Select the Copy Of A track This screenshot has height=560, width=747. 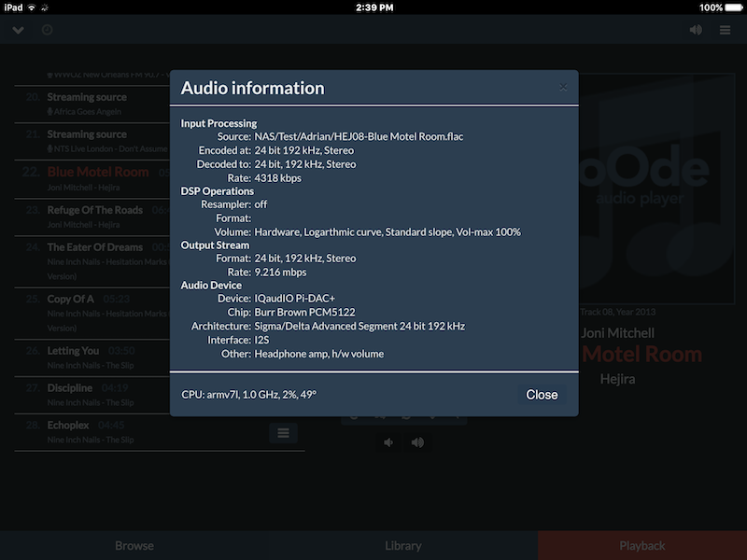tap(92, 313)
